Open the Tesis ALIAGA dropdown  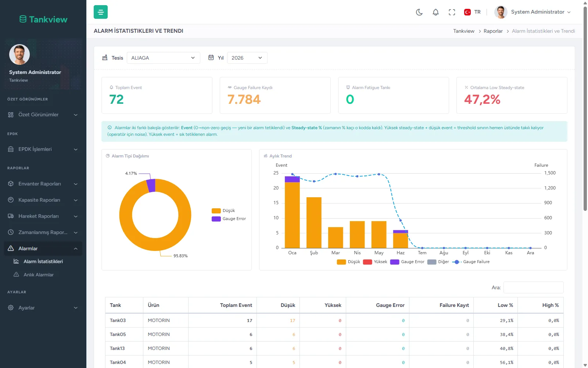click(164, 58)
